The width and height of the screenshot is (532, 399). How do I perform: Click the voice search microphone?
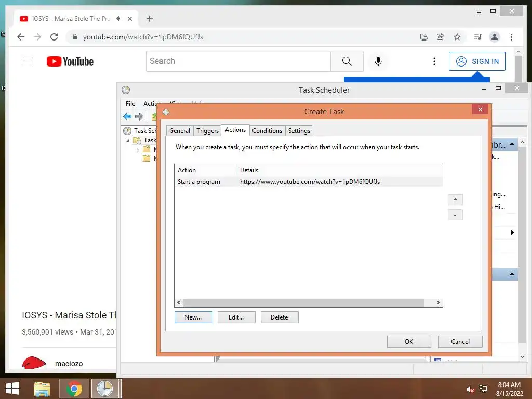click(378, 61)
